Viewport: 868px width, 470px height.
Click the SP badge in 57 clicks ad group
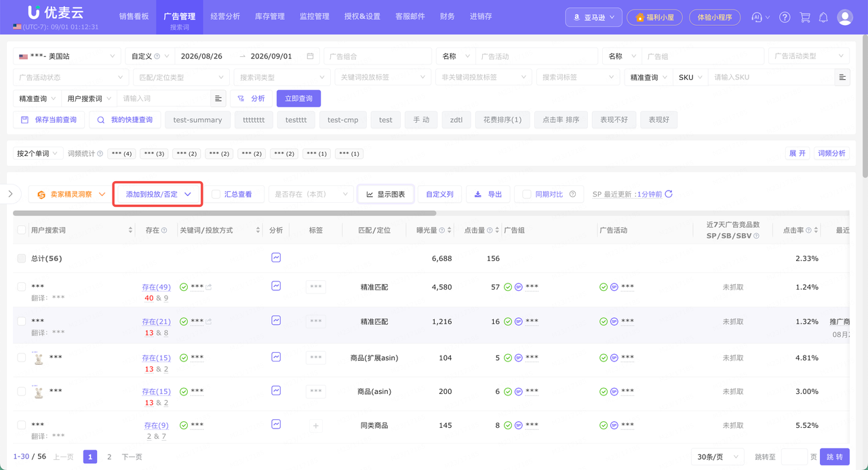519,287
